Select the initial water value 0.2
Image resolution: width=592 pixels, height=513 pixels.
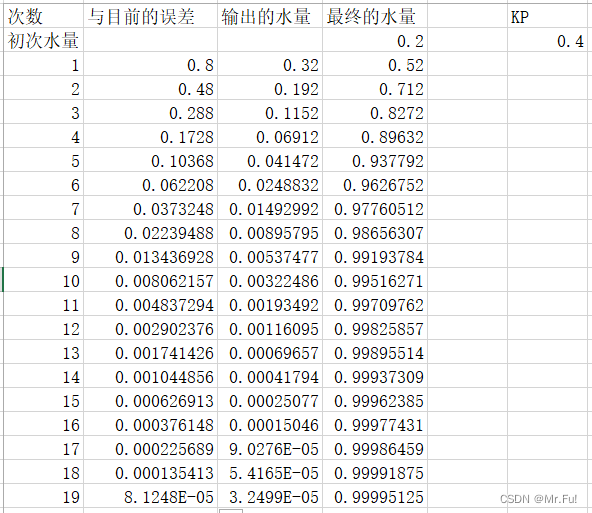pos(375,40)
